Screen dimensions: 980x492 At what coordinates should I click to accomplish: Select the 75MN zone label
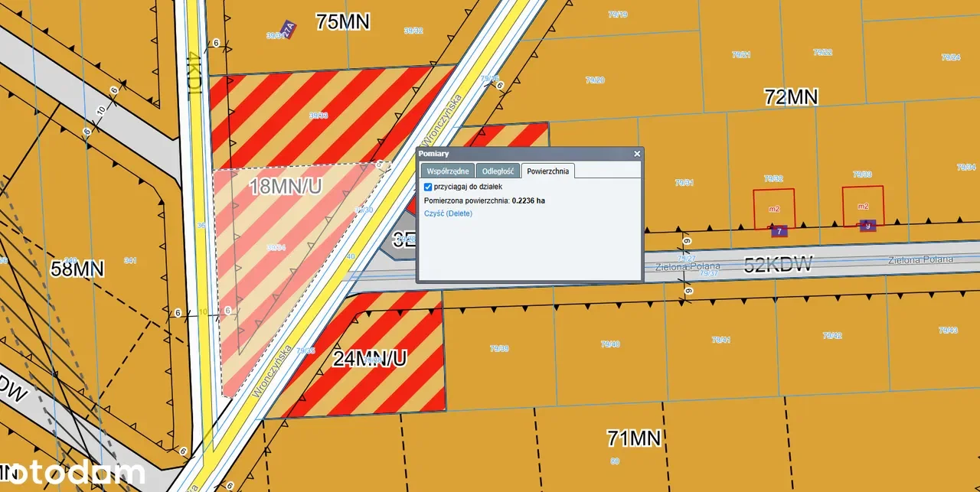pyautogui.click(x=342, y=21)
